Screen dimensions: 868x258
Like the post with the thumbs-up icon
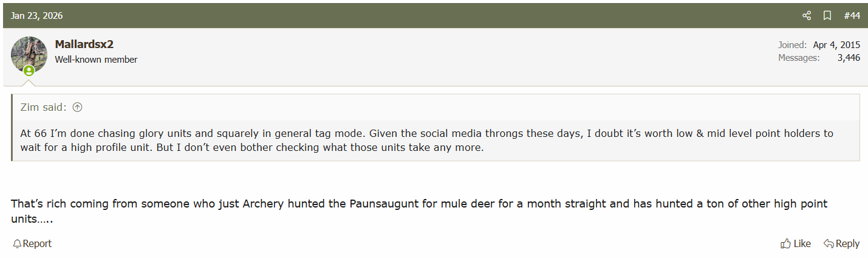[796, 243]
